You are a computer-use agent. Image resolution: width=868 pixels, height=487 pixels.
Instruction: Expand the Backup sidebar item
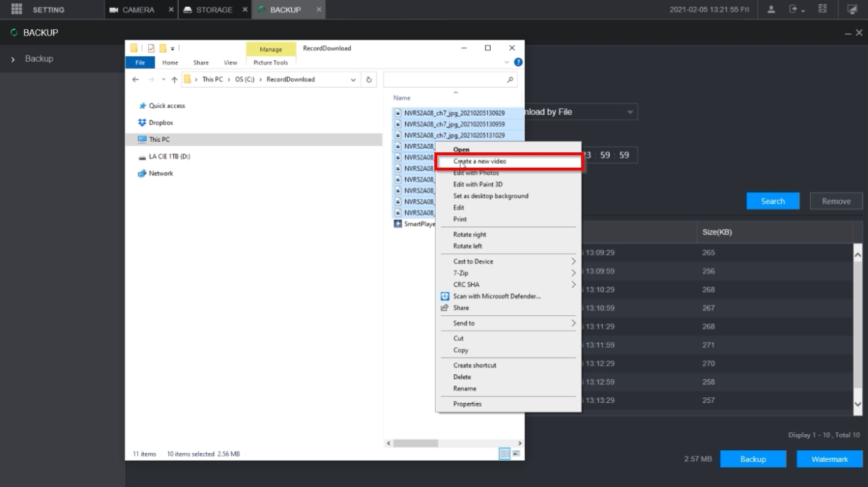(x=13, y=59)
